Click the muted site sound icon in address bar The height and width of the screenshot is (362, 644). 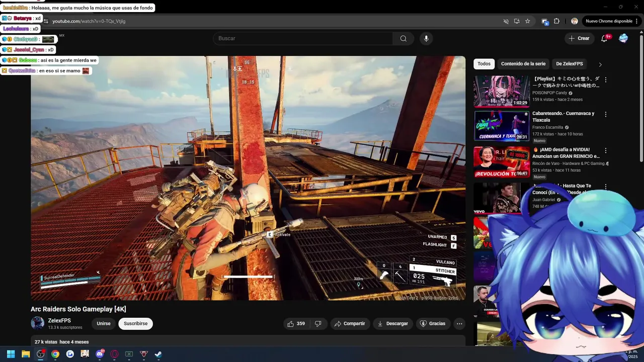tap(506, 21)
